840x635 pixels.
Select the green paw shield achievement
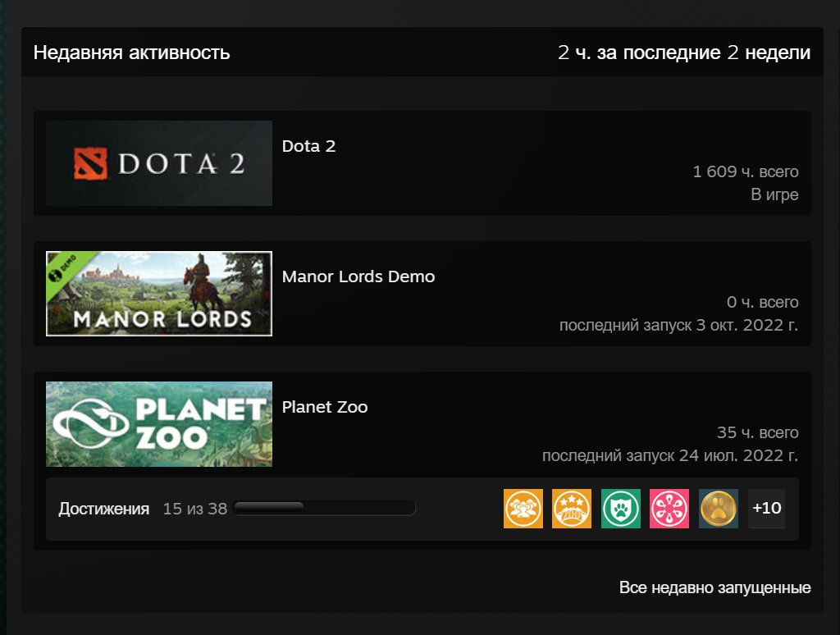point(620,509)
